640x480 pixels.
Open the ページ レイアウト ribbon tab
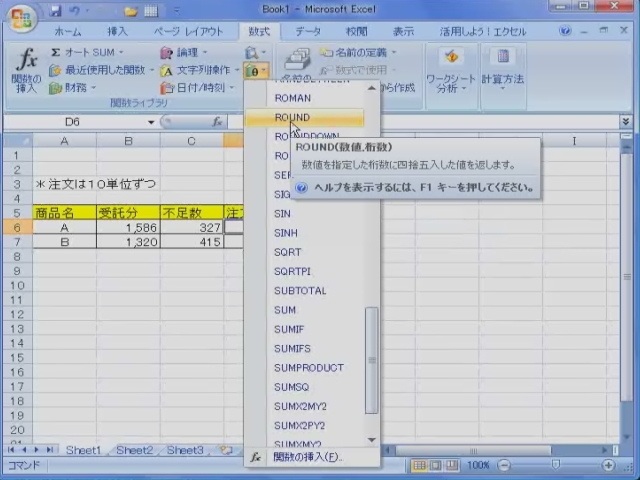tap(189, 32)
